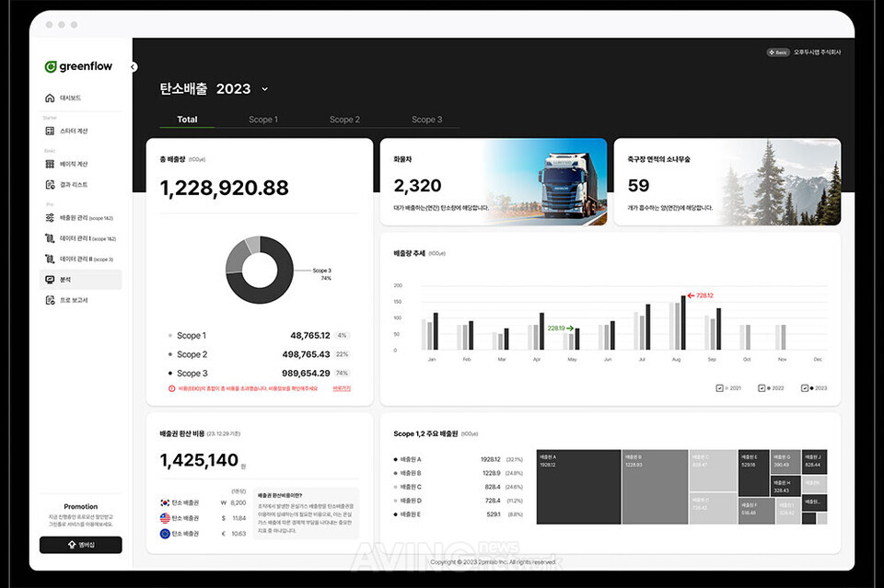This screenshot has width=884, height=588.
Task: Click the Scope 3 value 989,654.29
Action: pyautogui.click(x=306, y=374)
